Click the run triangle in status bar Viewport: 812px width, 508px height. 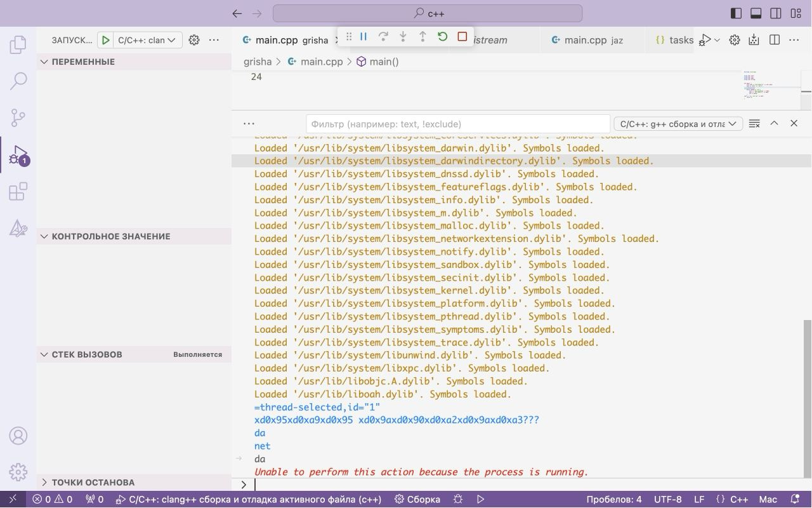481,499
